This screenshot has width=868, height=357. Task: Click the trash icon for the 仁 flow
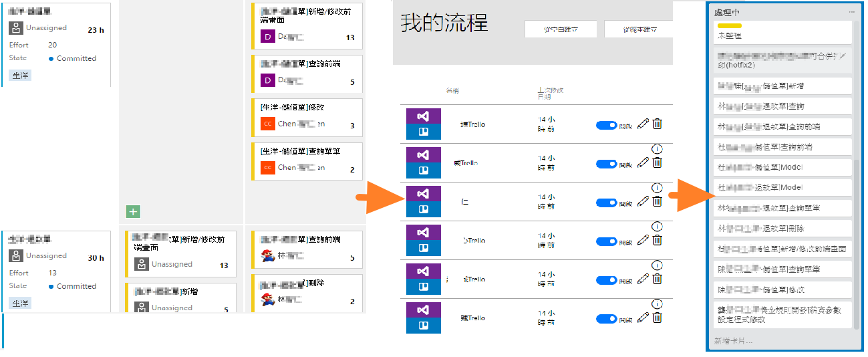pos(658,201)
